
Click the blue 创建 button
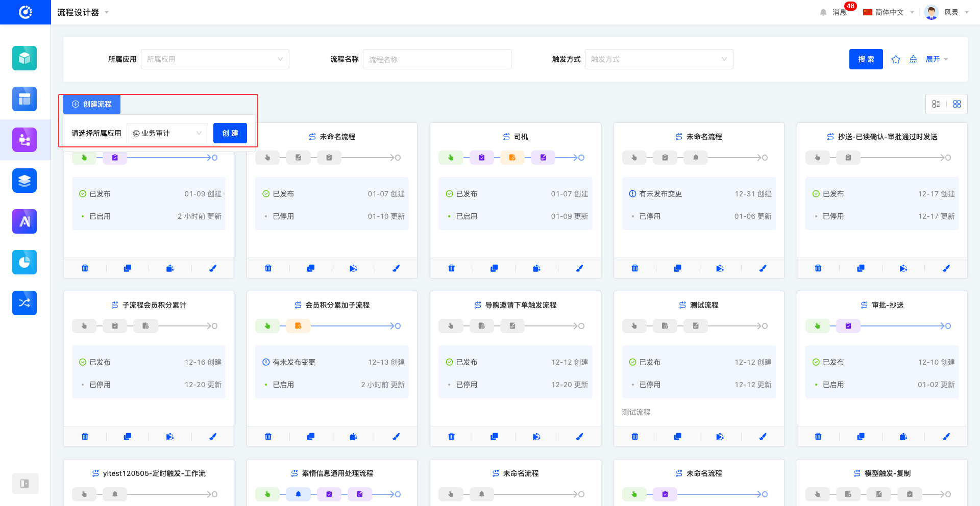pos(230,133)
